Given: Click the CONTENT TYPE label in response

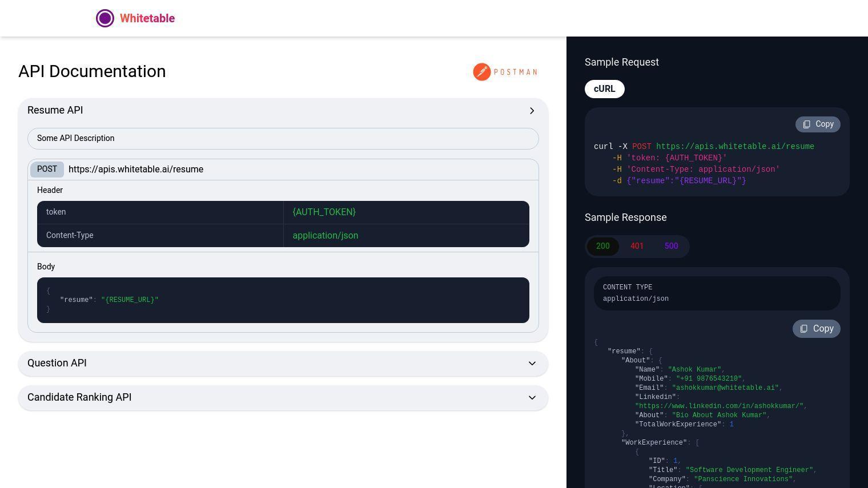Looking at the screenshot, I should click(628, 288).
